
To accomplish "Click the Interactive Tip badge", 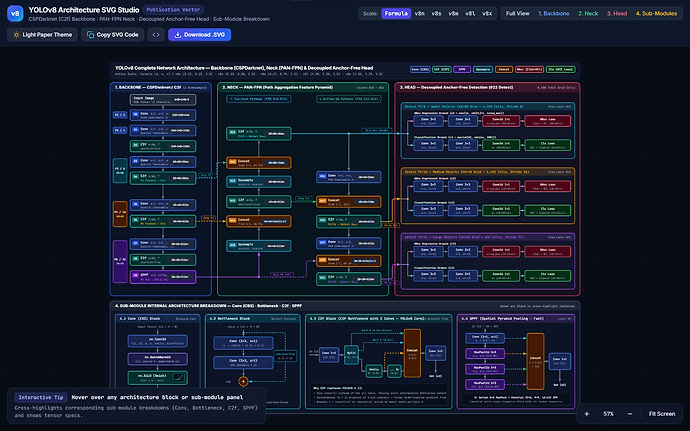I will 41,398.
